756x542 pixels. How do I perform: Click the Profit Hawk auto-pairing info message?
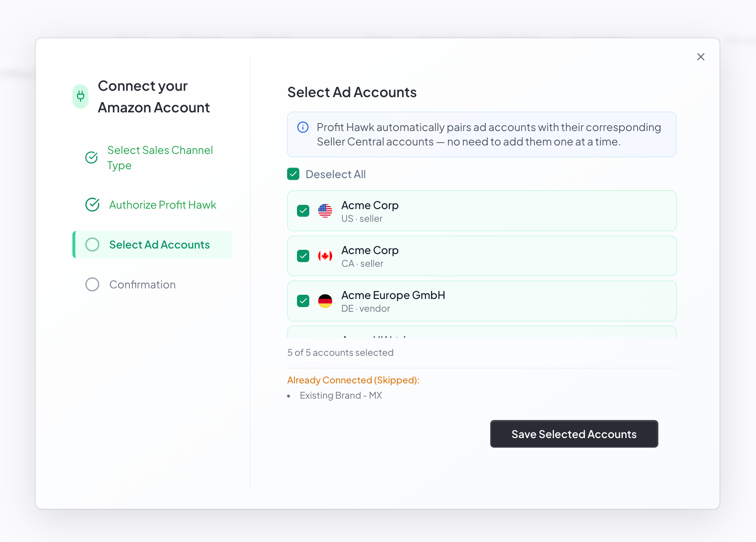(482, 134)
